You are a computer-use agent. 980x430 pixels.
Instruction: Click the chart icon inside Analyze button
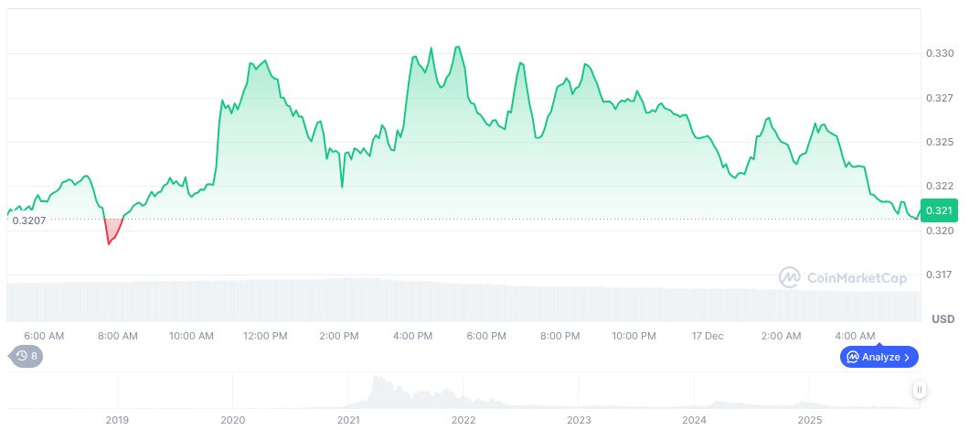pyautogui.click(x=852, y=357)
